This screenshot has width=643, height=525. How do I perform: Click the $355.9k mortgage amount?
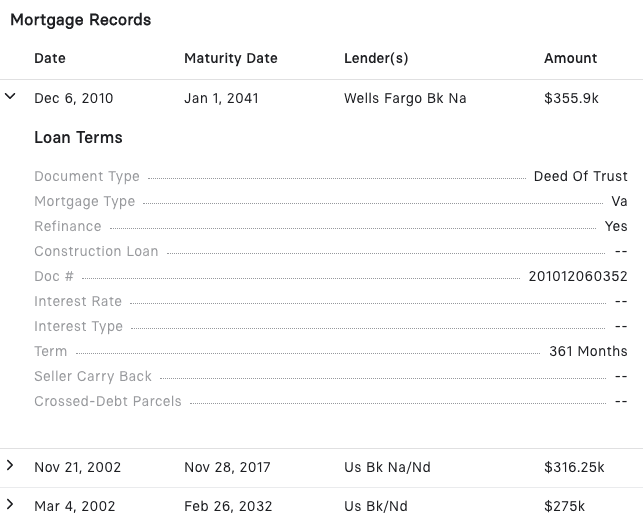572,98
